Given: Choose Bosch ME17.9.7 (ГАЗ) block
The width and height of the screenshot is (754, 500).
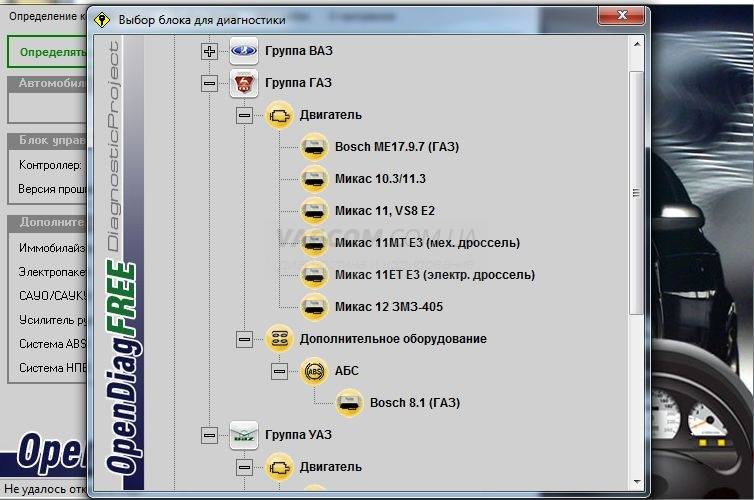Looking at the screenshot, I should pos(397,147).
